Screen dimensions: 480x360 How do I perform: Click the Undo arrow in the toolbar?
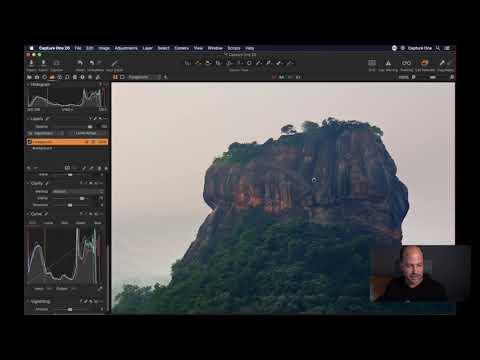(92, 63)
